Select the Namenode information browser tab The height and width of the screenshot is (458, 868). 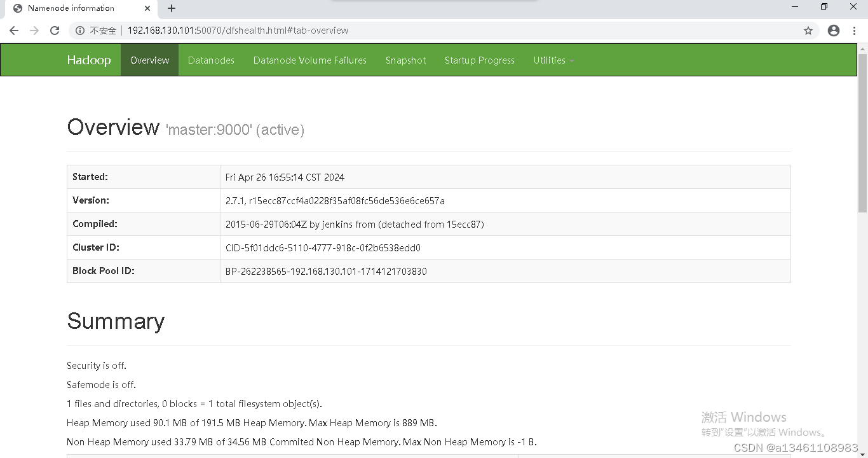[81, 8]
